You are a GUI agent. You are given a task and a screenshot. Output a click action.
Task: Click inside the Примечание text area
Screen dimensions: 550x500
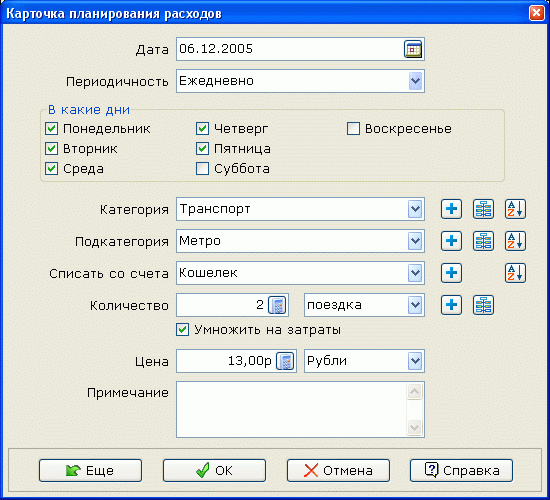[292, 409]
